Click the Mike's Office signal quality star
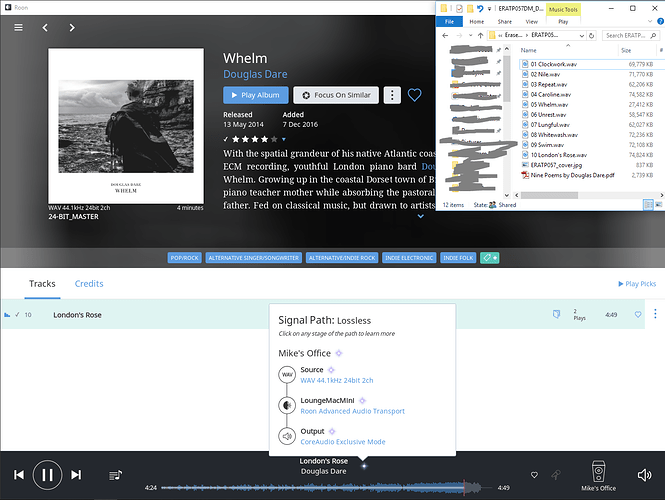665x500 pixels. (x=339, y=353)
